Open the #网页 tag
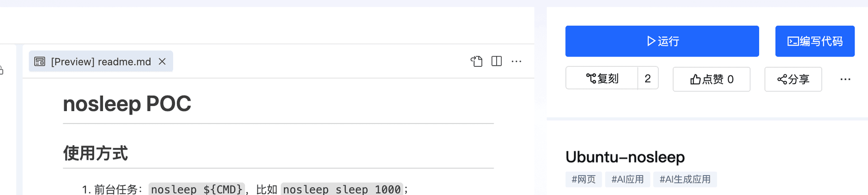Viewport: 868px width, 195px height. [583, 179]
